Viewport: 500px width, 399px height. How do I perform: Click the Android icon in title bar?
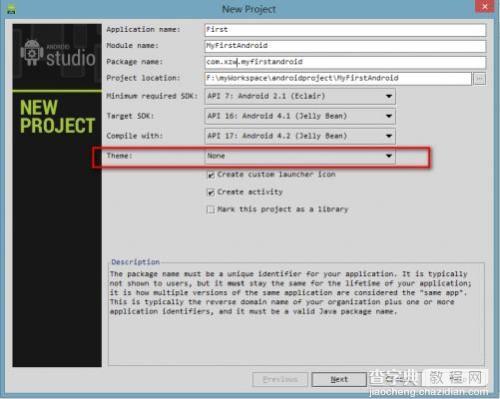click(11, 9)
